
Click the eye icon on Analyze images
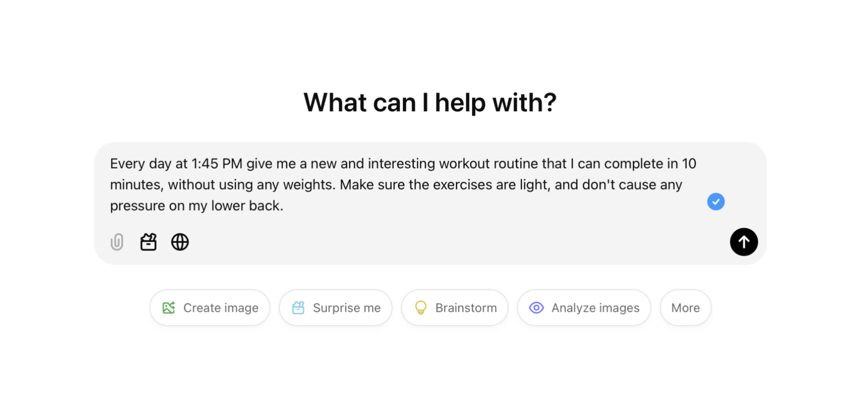537,308
